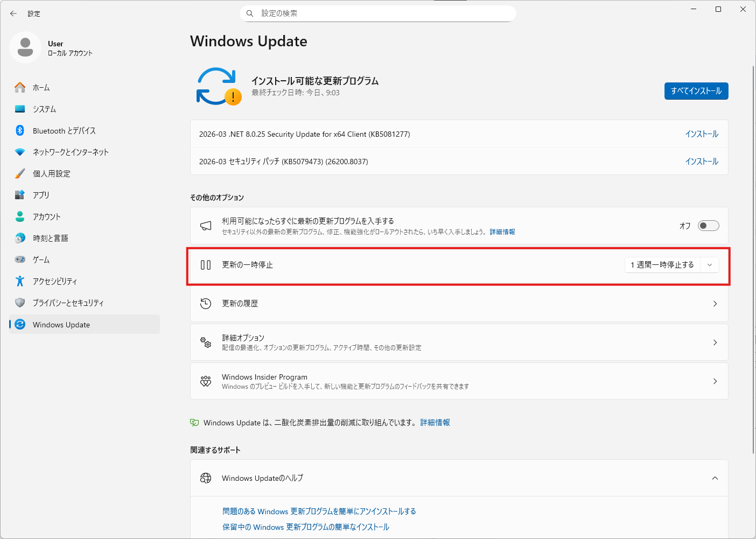This screenshot has width=756, height=539.
Task: Open the 1週間一時停止する dropdown arrow
Action: (x=710, y=265)
